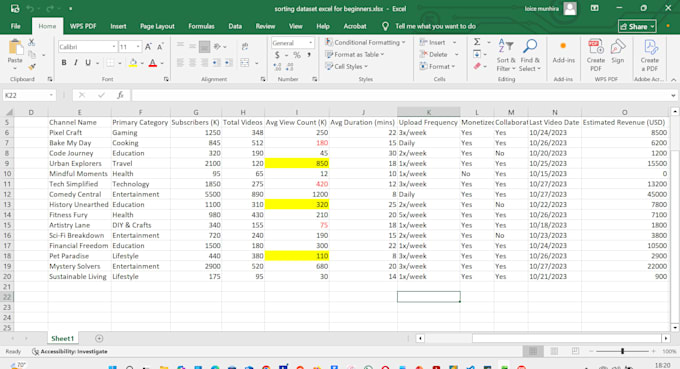The width and height of the screenshot is (680, 369).
Task: Click the Select All corner triangle
Action: [x=8, y=112]
